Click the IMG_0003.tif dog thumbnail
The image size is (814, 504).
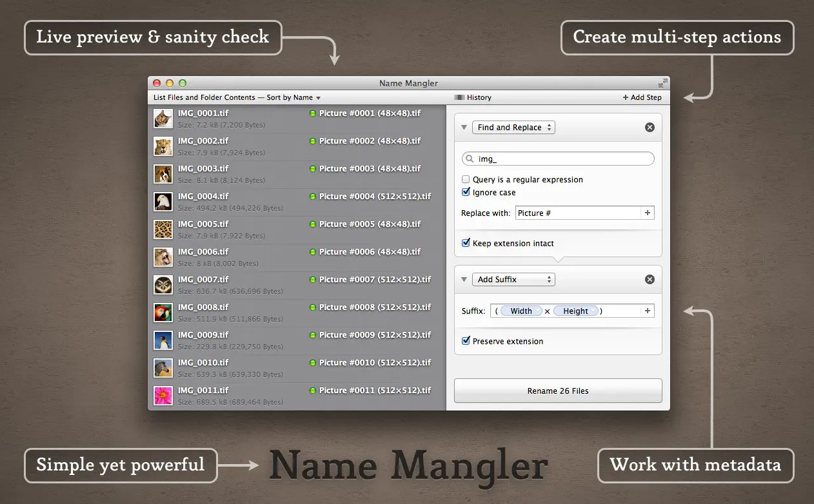[x=163, y=174]
